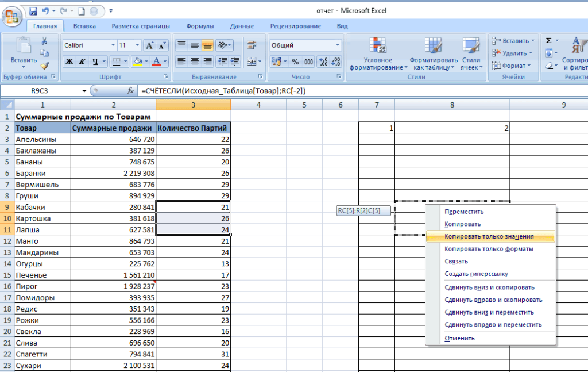
Task: Open the round Office button menu
Action: 11,16
